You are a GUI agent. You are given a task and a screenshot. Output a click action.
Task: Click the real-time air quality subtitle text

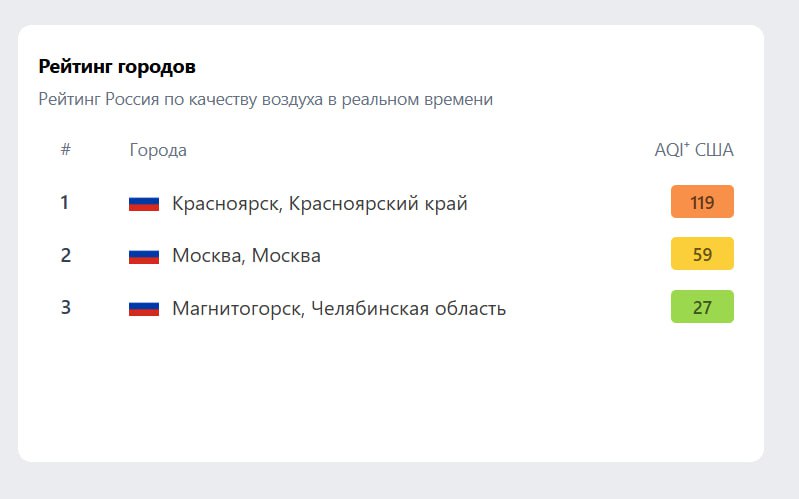[x=265, y=100]
